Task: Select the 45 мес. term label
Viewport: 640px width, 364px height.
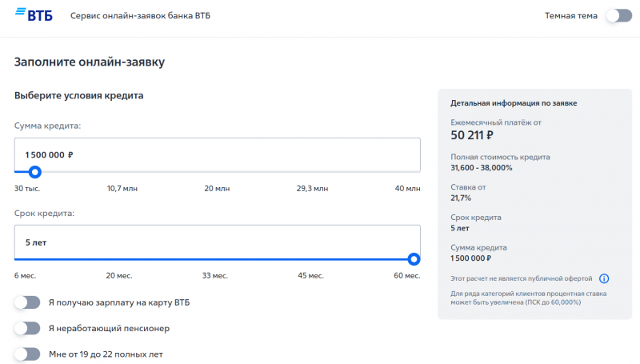Action: 310,276
